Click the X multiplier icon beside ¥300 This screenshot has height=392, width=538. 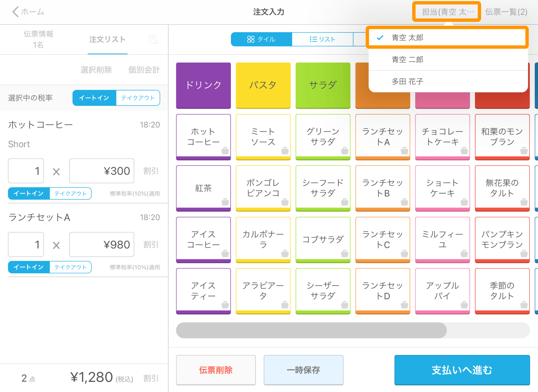click(56, 172)
